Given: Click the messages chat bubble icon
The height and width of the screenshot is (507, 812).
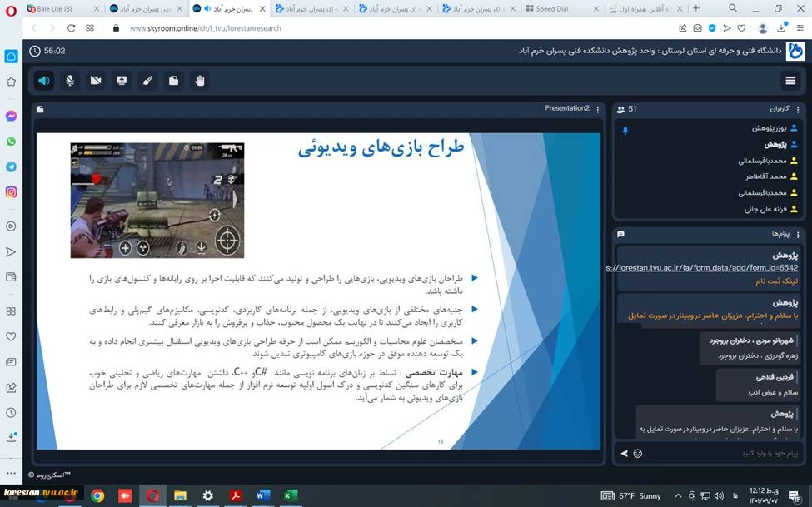Looking at the screenshot, I should coord(621,234).
